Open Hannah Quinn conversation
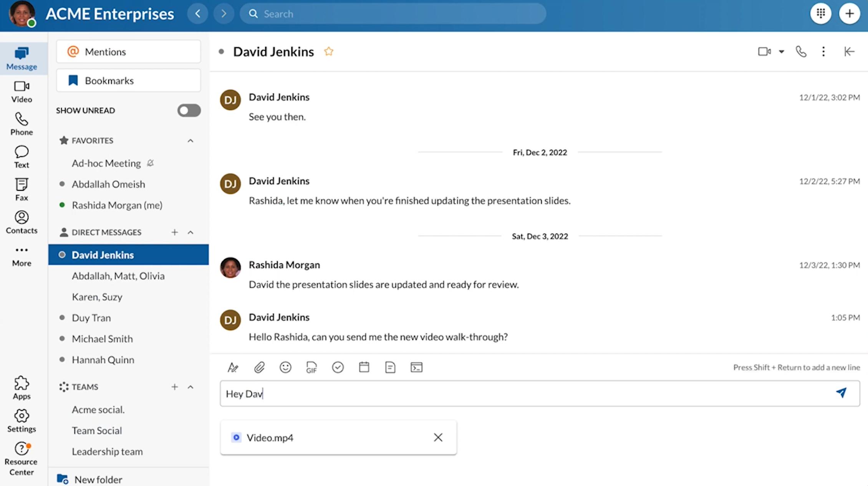 coord(128,360)
